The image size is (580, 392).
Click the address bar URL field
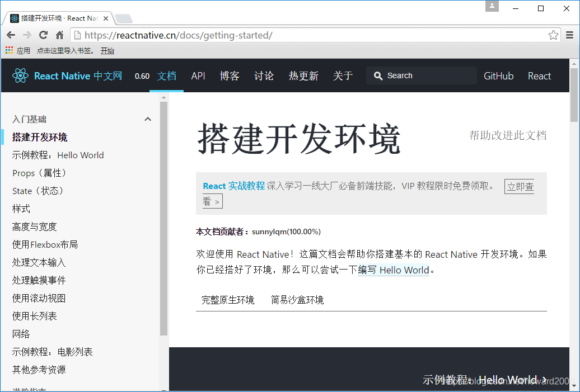click(315, 35)
